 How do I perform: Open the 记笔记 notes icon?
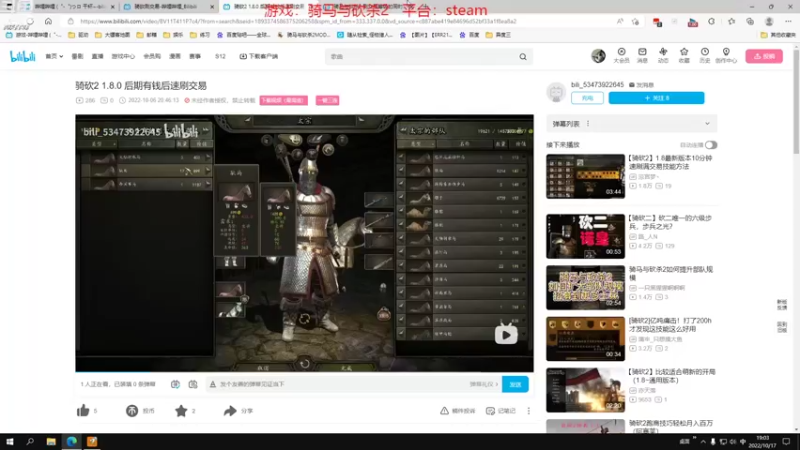tap(490, 411)
